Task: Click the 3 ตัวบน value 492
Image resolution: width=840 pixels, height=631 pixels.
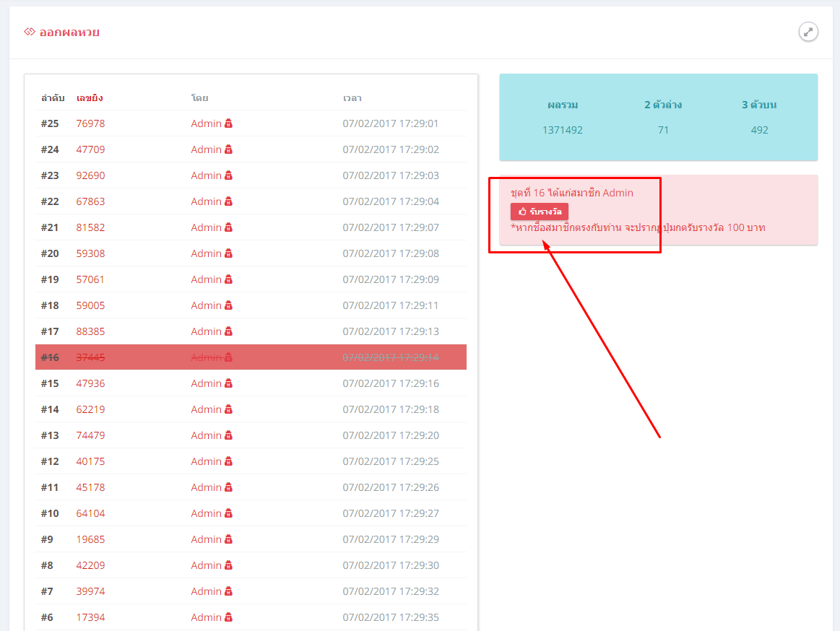Action: coord(759,130)
